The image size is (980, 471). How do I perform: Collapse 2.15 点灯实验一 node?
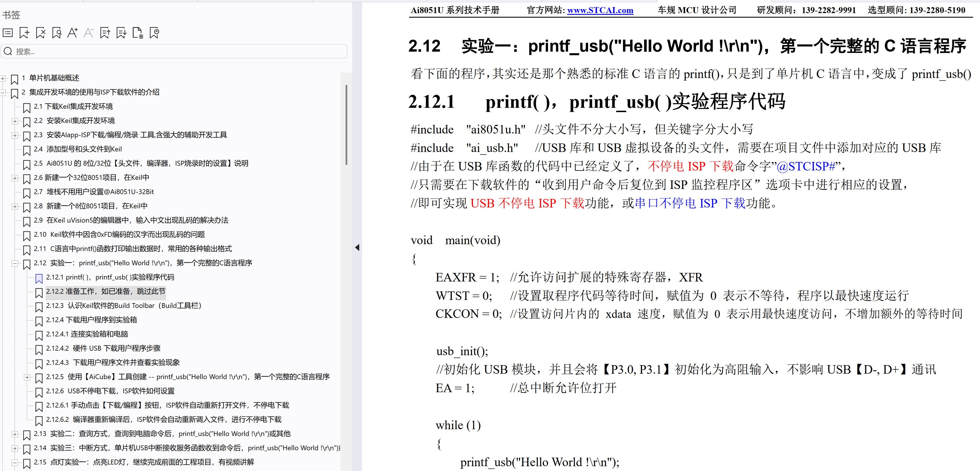coord(15,462)
